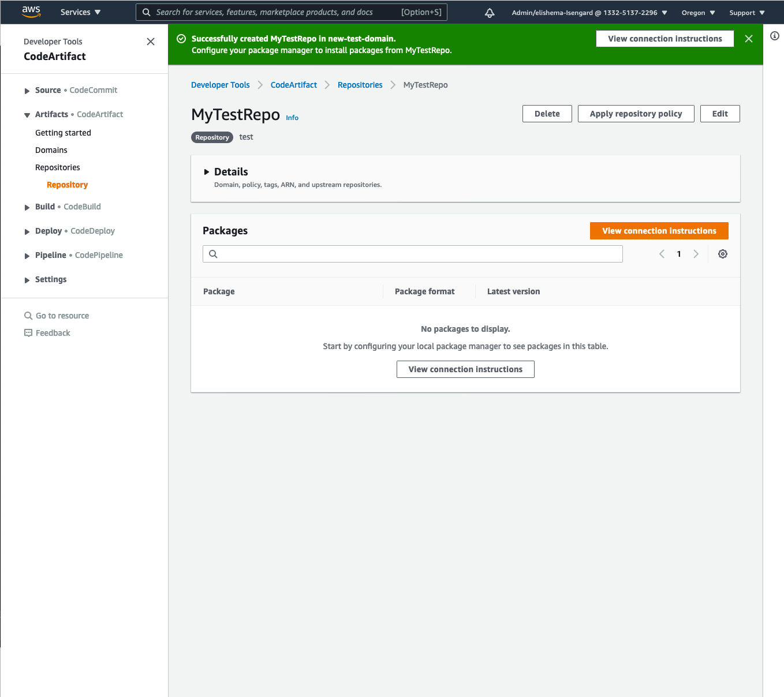This screenshot has height=697, width=784.
Task: Click the Package column header
Action: coord(219,291)
